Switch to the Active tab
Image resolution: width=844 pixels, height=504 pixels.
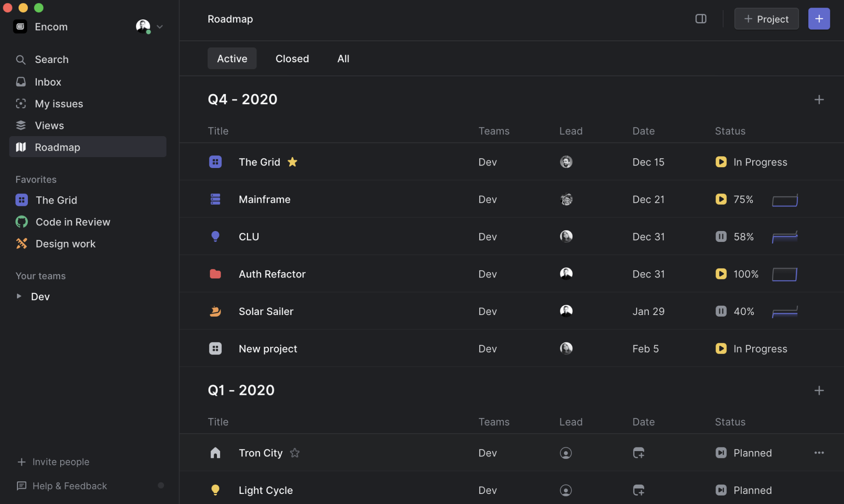pos(232,58)
